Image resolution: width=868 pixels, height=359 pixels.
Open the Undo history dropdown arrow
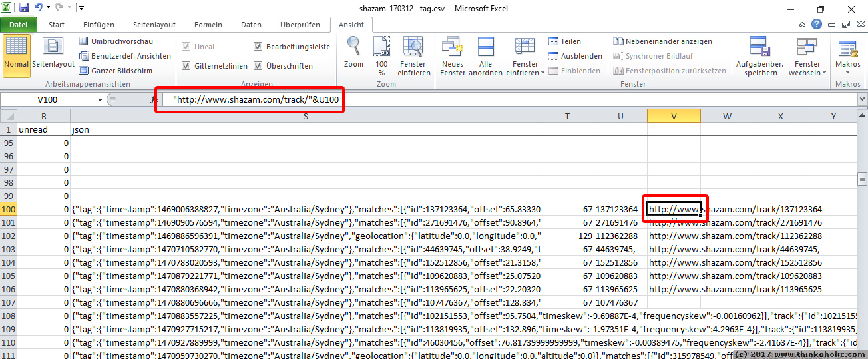49,8
